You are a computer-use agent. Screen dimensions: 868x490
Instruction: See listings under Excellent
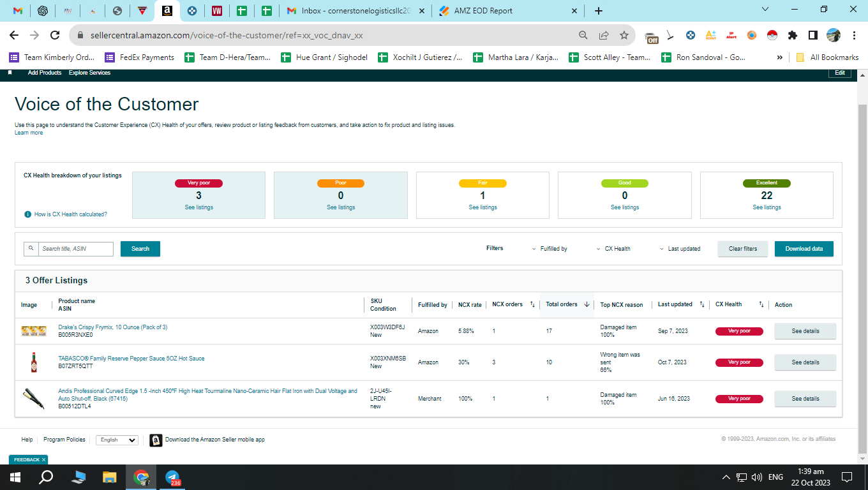767,207
